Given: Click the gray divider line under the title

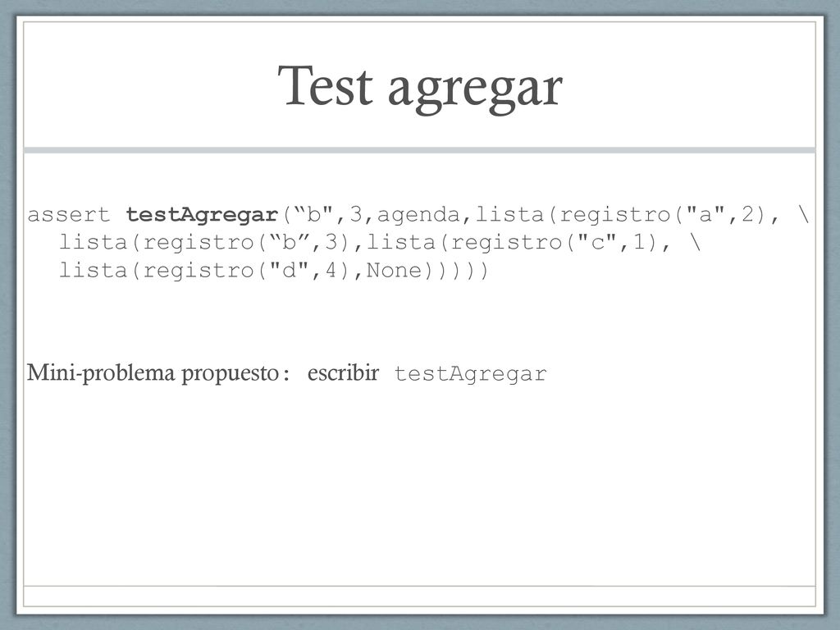Looking at the screenshot, I should (x=419, y=151).
